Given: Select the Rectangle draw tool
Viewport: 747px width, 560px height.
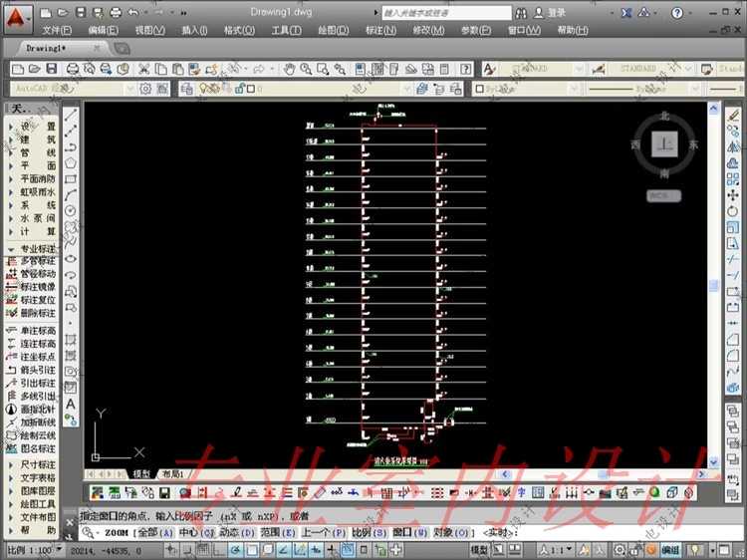Looking at the screenshot, I should 71,178.
